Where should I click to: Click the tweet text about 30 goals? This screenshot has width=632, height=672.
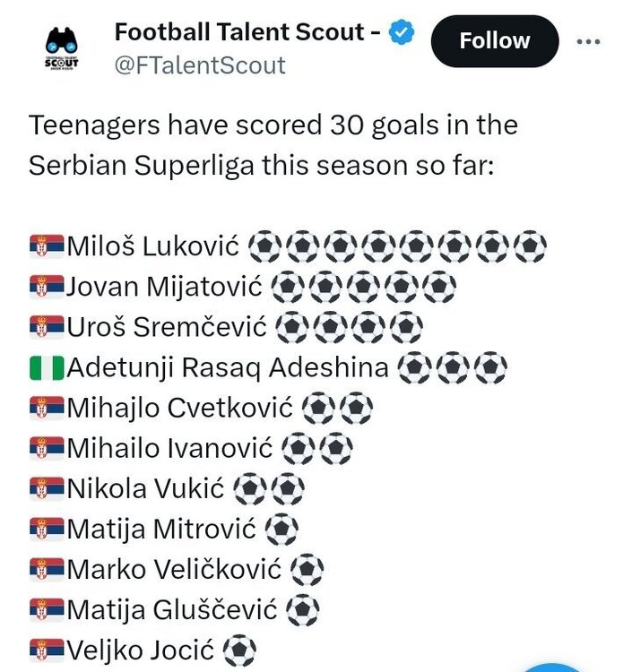click(x=273, y=144)
